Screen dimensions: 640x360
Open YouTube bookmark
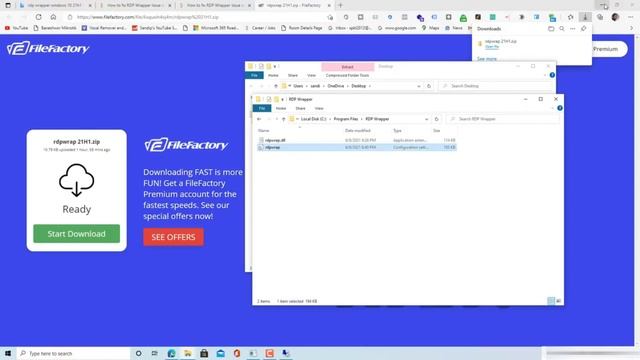tap(17, 28)
